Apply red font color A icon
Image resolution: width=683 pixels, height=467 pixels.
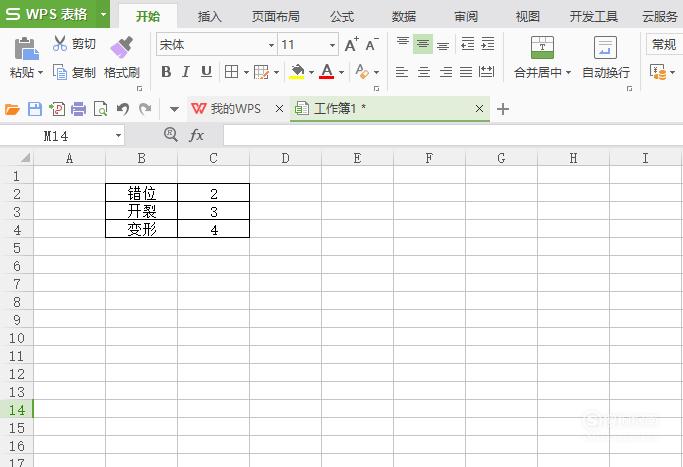pyautogui.click(x=327, y=72)
